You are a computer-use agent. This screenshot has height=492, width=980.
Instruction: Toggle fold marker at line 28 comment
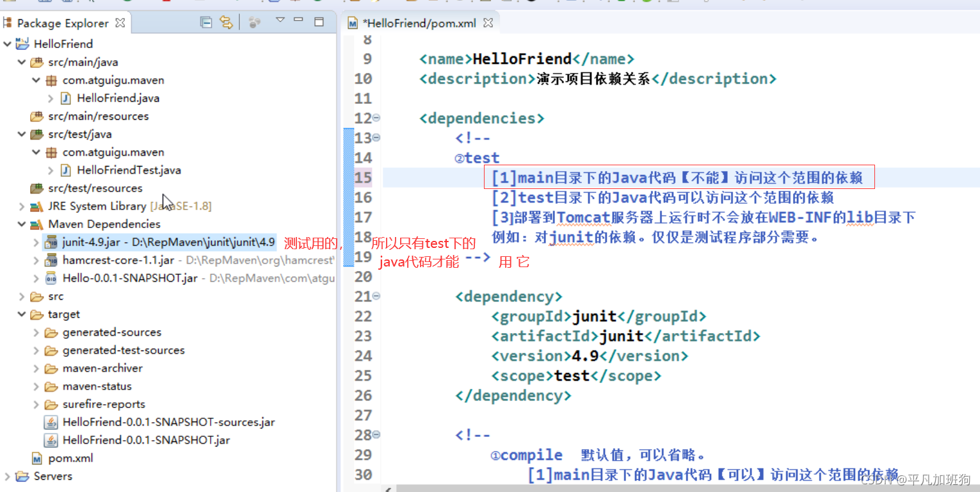click(376, 435)
